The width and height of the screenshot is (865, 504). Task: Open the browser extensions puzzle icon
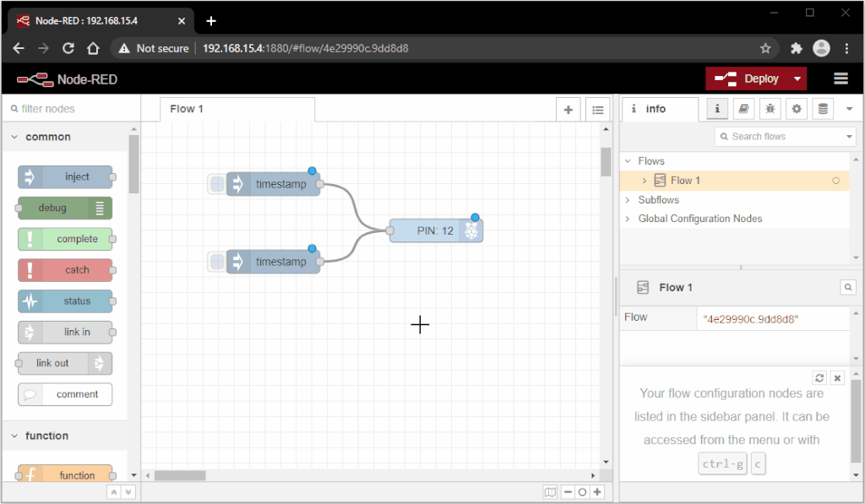click(796, 48)
